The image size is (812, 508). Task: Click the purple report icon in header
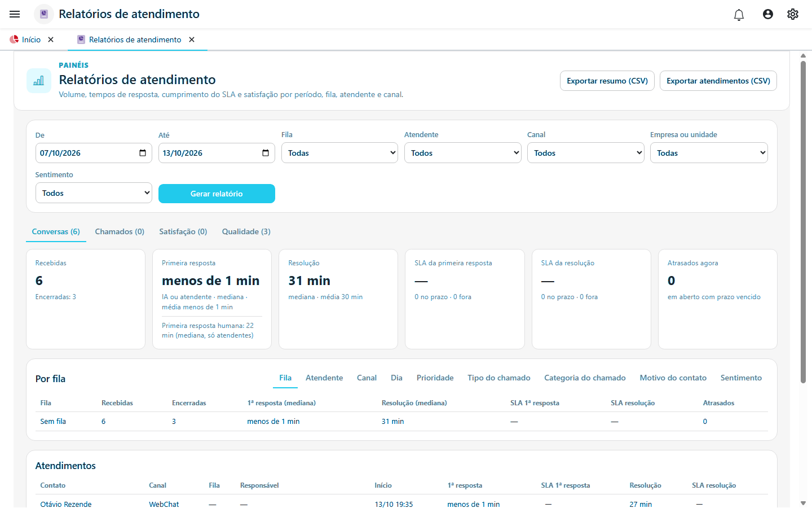[x=44, y=14]
